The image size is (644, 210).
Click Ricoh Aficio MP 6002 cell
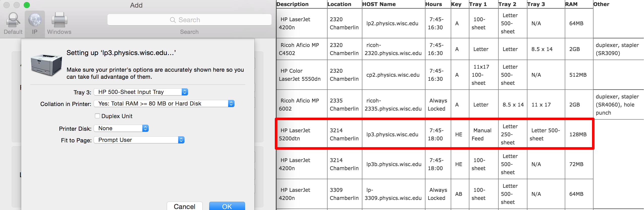(x=302, y=104)
